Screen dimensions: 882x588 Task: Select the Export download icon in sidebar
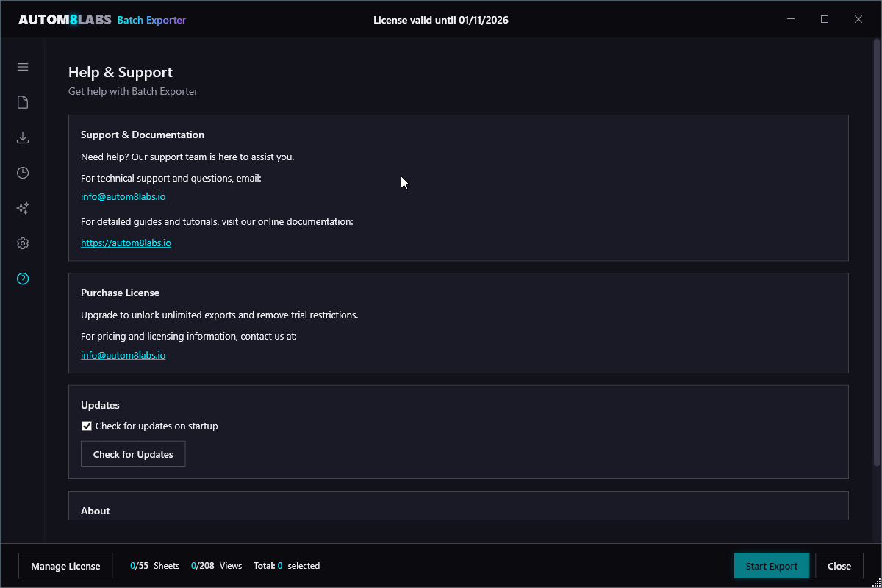[22, 137]
